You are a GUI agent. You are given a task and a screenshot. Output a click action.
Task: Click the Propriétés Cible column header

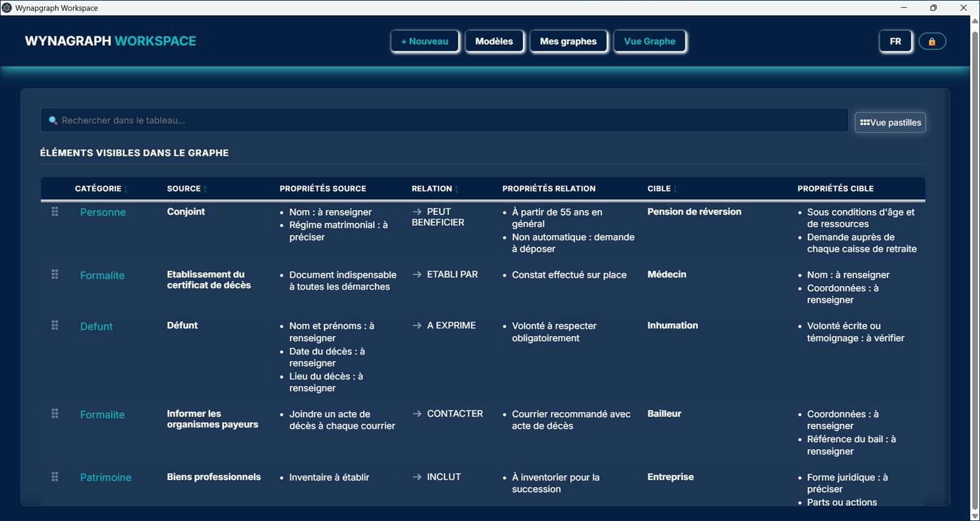(x=836, y=189)
